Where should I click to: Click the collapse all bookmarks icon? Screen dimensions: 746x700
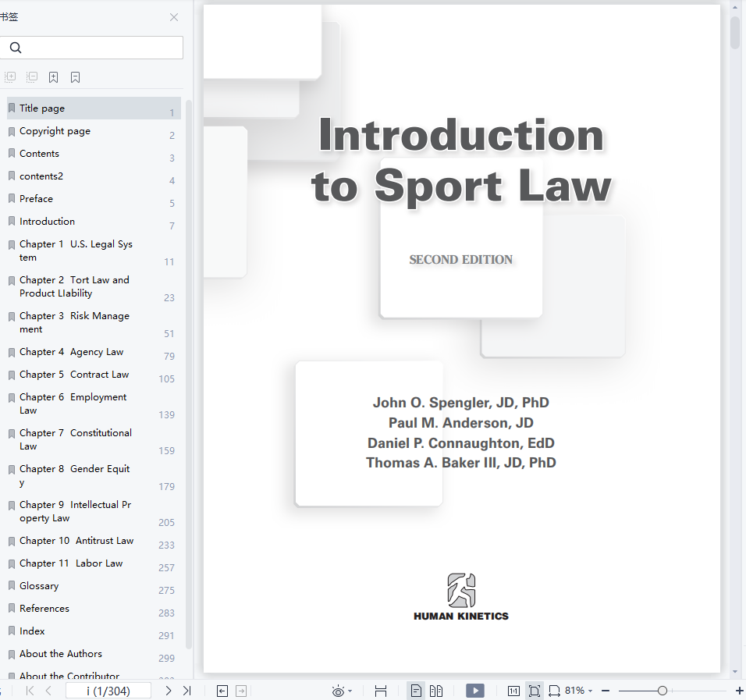pos(32,76)
